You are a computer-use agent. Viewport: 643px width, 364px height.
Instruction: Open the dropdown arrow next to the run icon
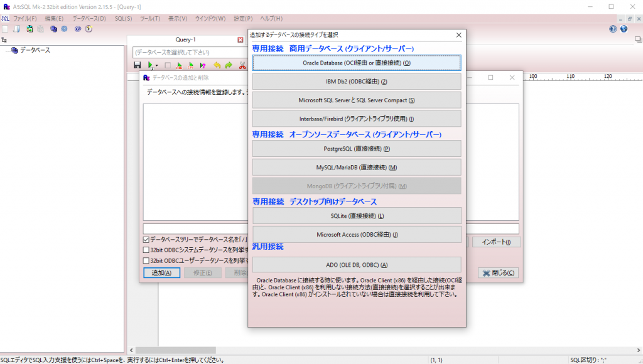[x=156, y=65]
